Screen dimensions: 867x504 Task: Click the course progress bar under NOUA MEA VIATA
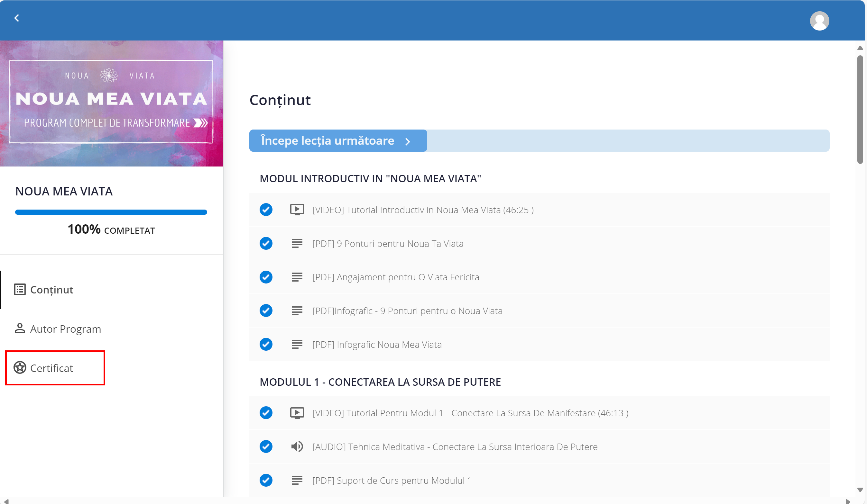(111, 212)
